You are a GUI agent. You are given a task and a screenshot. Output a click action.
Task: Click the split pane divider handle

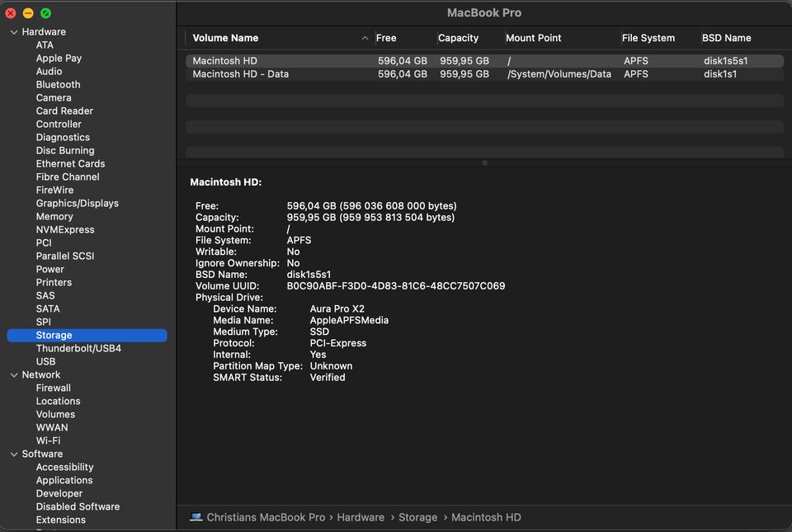[484, 162]
